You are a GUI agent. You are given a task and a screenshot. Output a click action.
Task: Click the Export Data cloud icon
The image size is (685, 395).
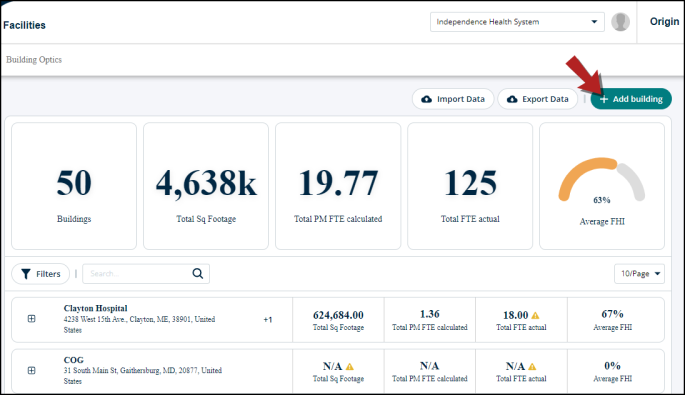(x=512, y=99)
